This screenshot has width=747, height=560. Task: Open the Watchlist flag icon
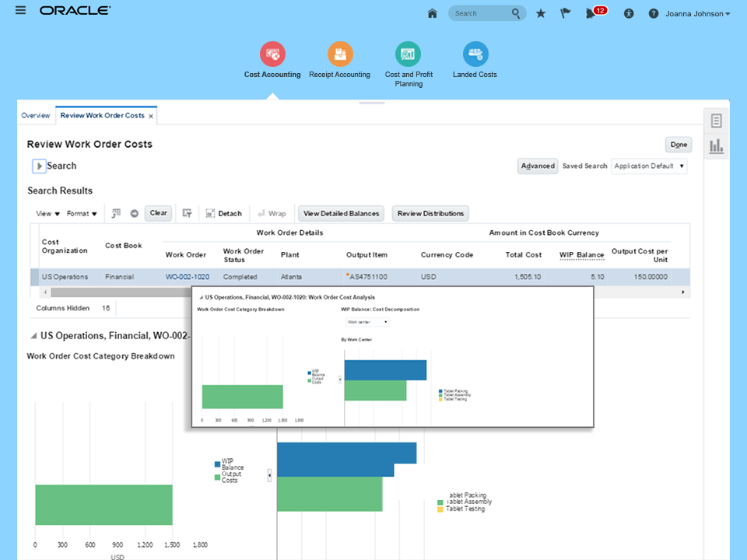[565, 13]
